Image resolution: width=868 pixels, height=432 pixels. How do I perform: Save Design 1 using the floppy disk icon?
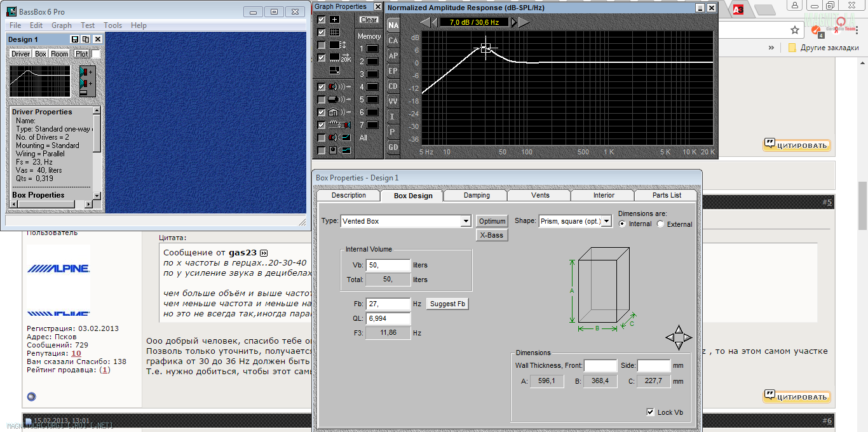point(75,39)
